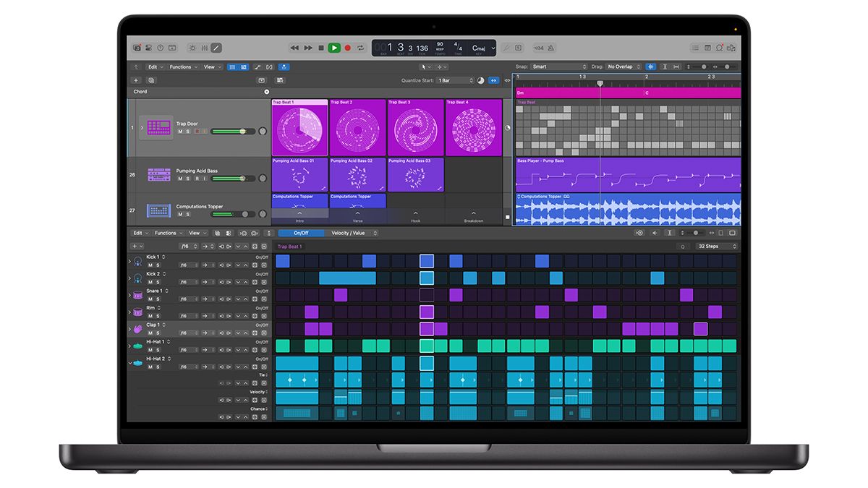Switch to the Velocity / Value edit mode tab

click(x=350, y=233)
